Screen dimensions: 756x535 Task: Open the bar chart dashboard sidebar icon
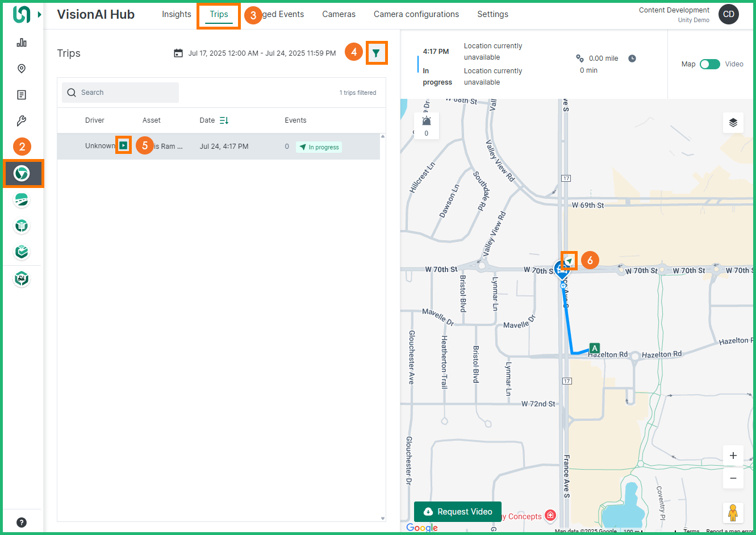(22, 43)
